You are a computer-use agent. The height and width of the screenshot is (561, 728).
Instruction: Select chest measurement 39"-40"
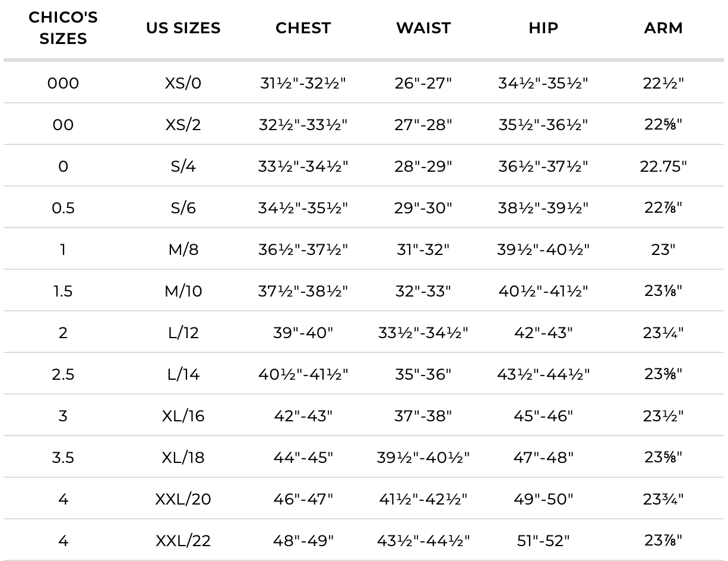[x=303, y=333]
